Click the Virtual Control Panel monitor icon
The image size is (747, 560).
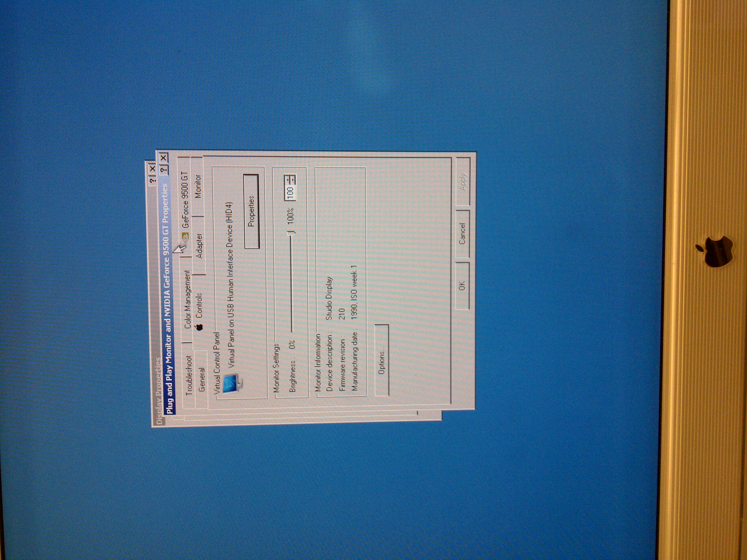click(233, 383)
